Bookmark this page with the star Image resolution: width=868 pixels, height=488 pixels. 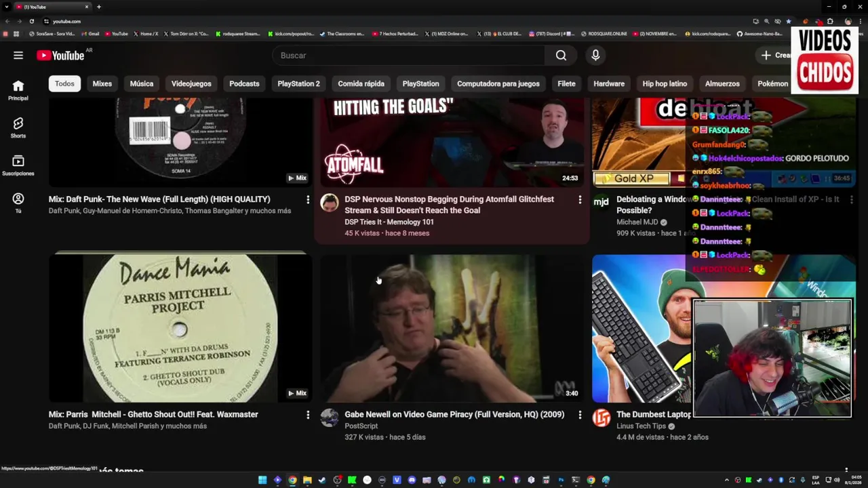click(789, 21)
